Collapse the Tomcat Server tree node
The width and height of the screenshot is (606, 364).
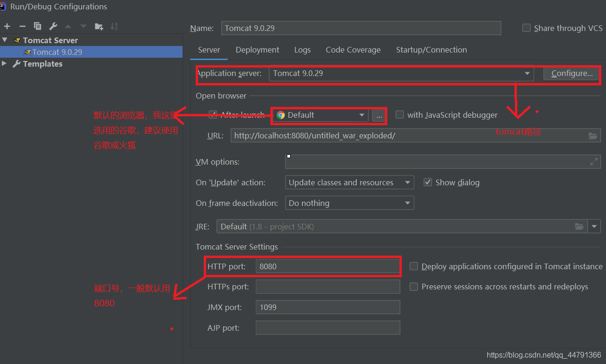5,40
